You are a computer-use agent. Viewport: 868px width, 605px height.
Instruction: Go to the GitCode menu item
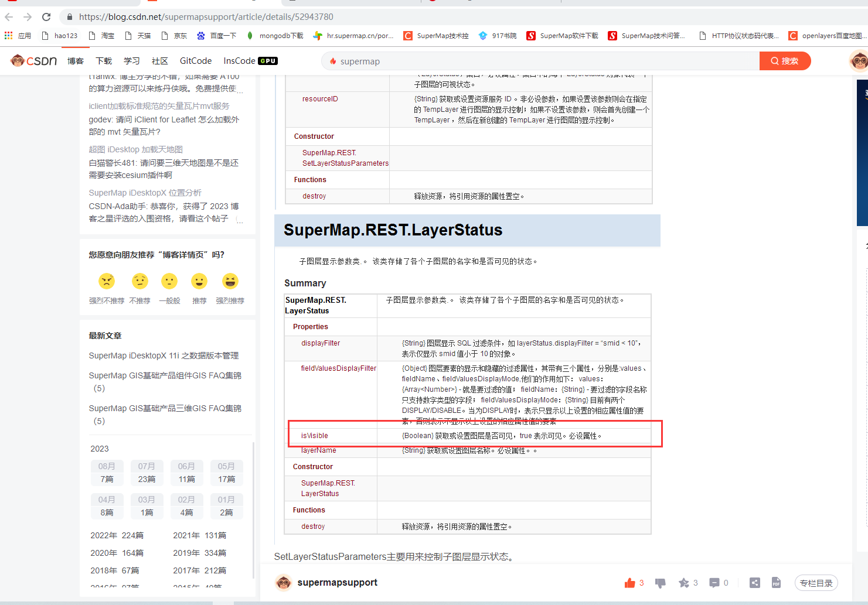(x=196, y=61)
